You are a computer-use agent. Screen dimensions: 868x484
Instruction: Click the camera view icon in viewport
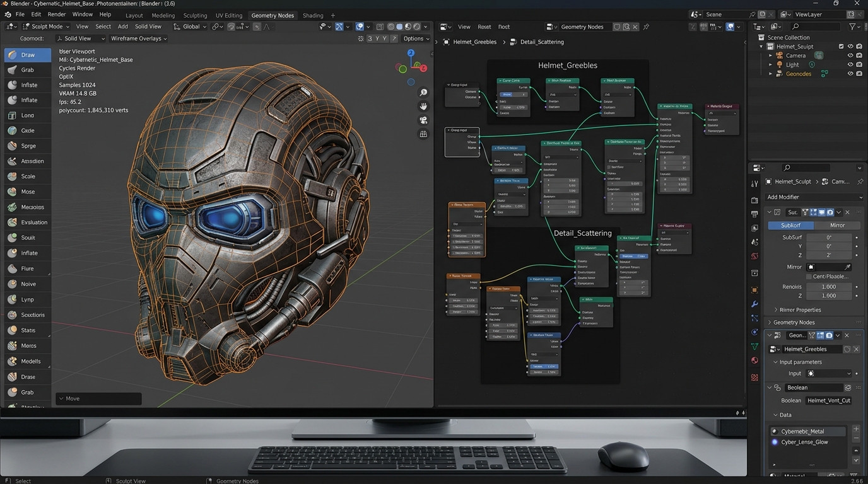(423, 120)
